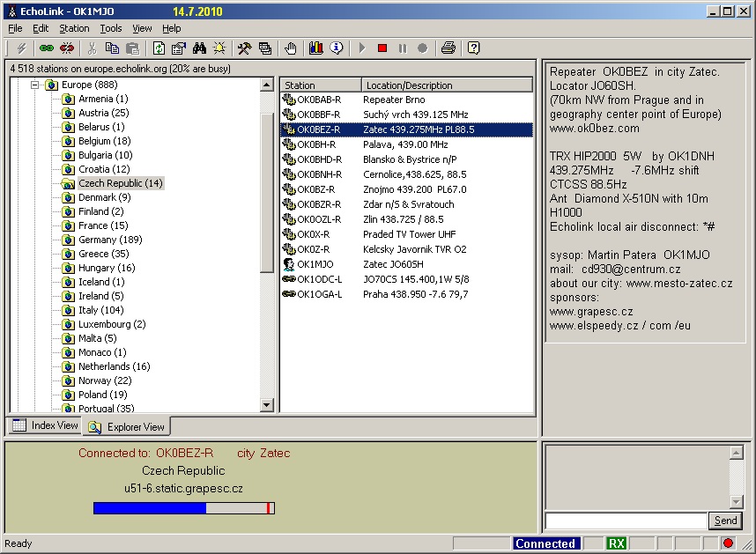Click the red Stop button in toolbar
The image size is (756, 554).
(x=382, y=48)
